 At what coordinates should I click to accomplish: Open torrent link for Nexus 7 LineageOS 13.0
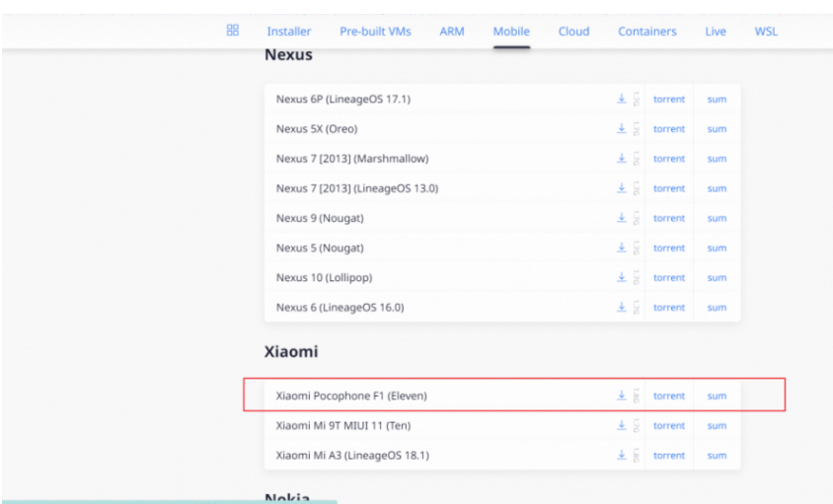click(x=669, y=188)
